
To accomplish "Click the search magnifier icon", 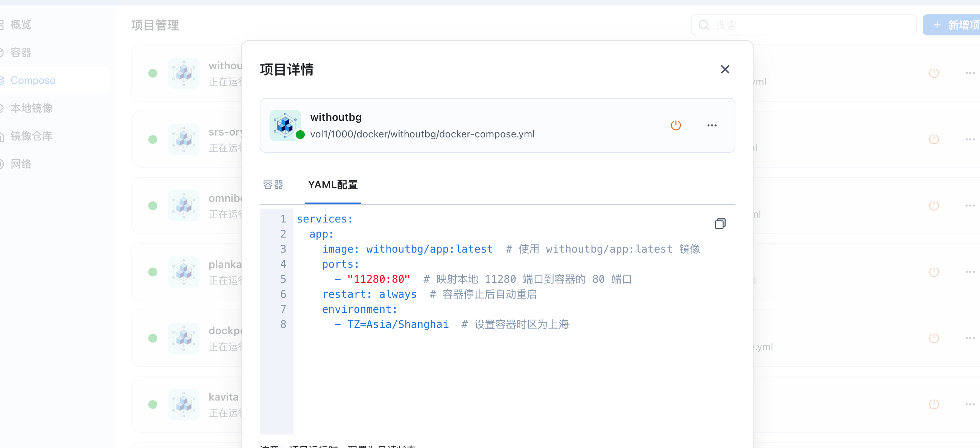I will click(x=704, y=25).
